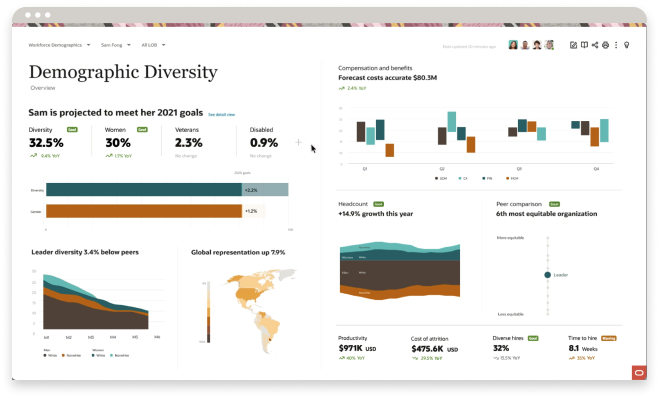
Task: Click the light teal CX bar in Q2
Action: 452,121
